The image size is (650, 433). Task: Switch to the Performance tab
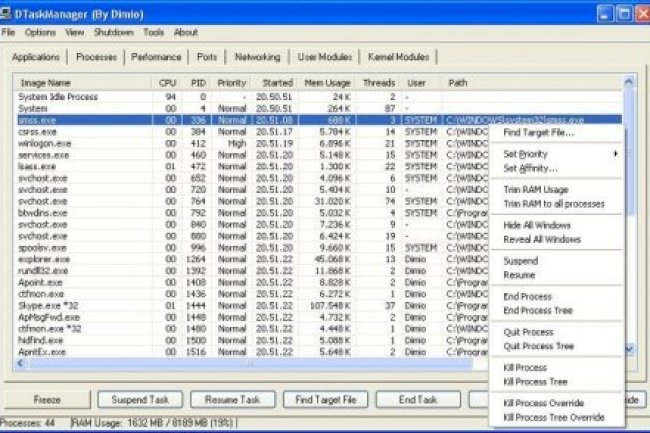pyautogui.click(x=156, y=57)
